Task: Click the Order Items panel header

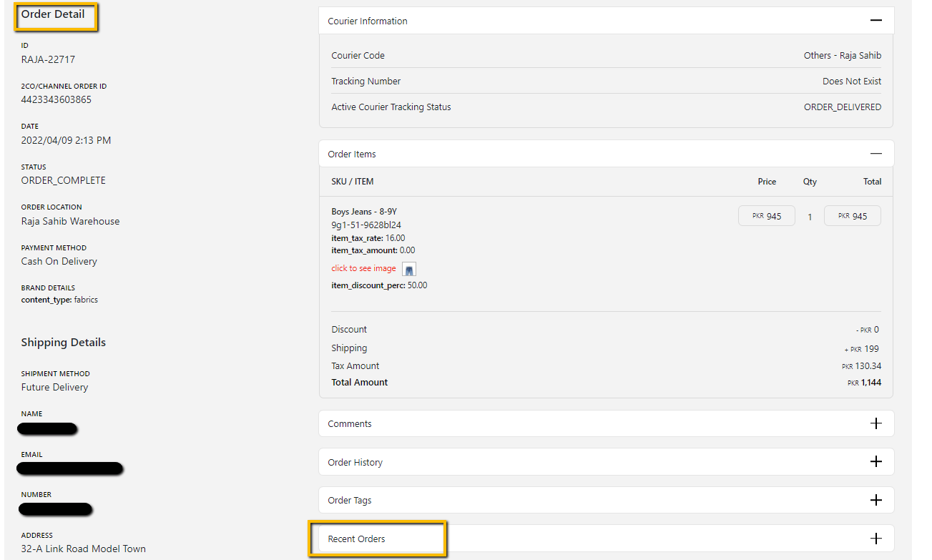Action: 352,154
